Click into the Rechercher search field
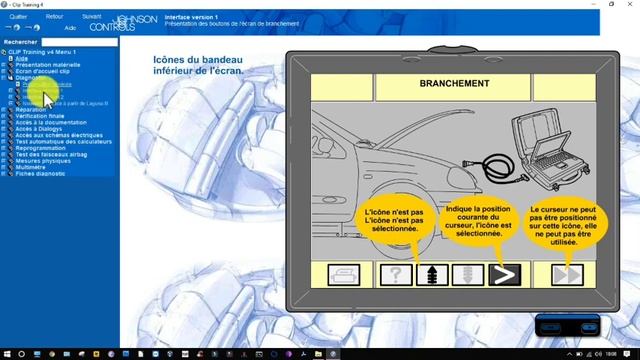The image size is (640, 360). [80, 42]
